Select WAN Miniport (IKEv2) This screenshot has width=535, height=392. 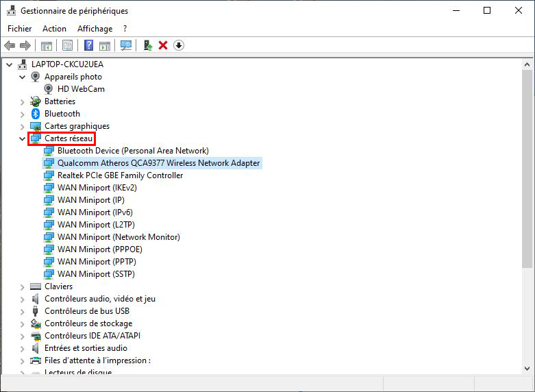(97, 188)
